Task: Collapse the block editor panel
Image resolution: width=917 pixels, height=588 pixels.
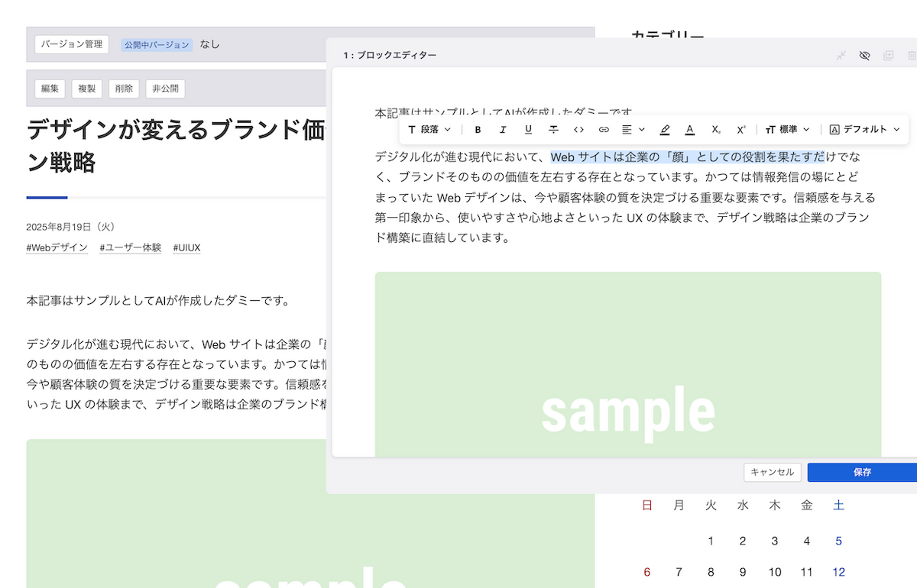Action: pos(841,56)
